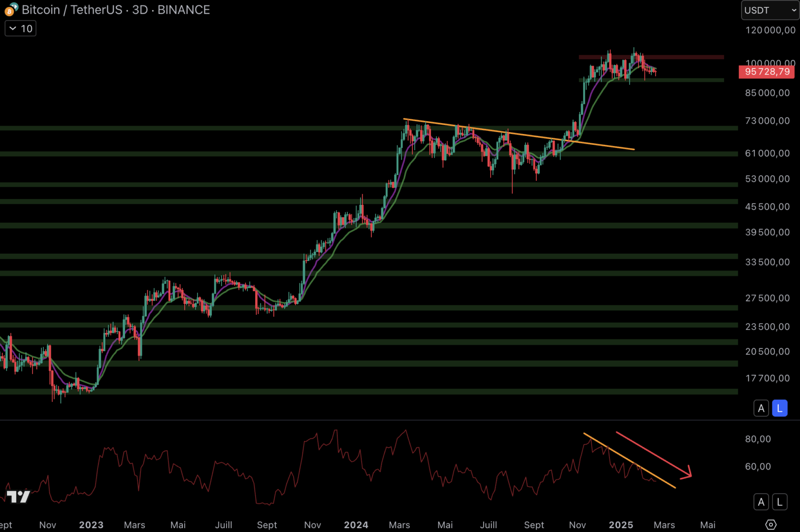The image size is (800, 532).
Task: Select the red arrow drawing on RSI
Action: 654,455
